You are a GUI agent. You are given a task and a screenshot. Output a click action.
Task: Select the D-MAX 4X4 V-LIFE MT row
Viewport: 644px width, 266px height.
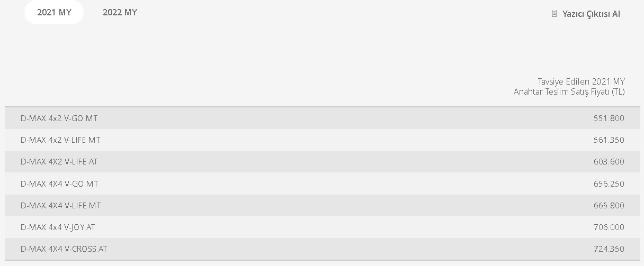tap(322, 205)
